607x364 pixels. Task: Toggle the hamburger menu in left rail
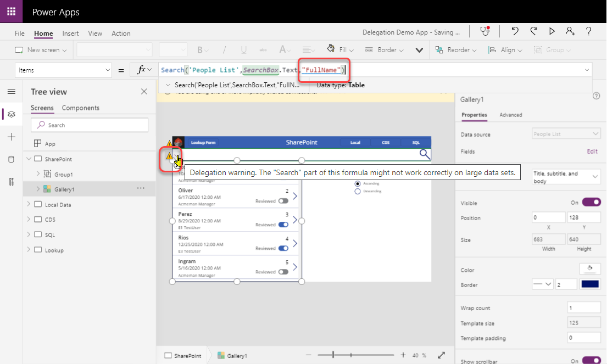(11, 91)
